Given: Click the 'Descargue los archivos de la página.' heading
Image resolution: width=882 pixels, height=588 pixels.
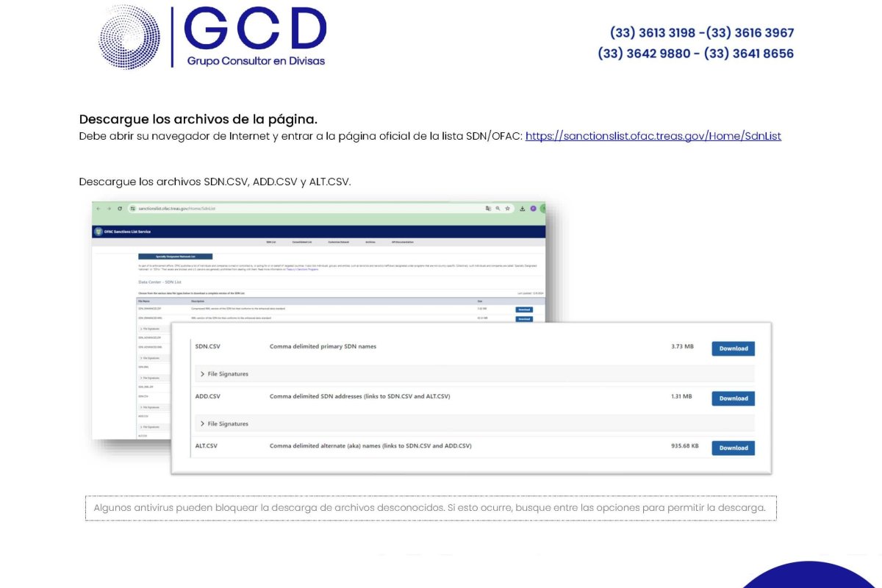Looking at the screenshot, I should [198, 119].
